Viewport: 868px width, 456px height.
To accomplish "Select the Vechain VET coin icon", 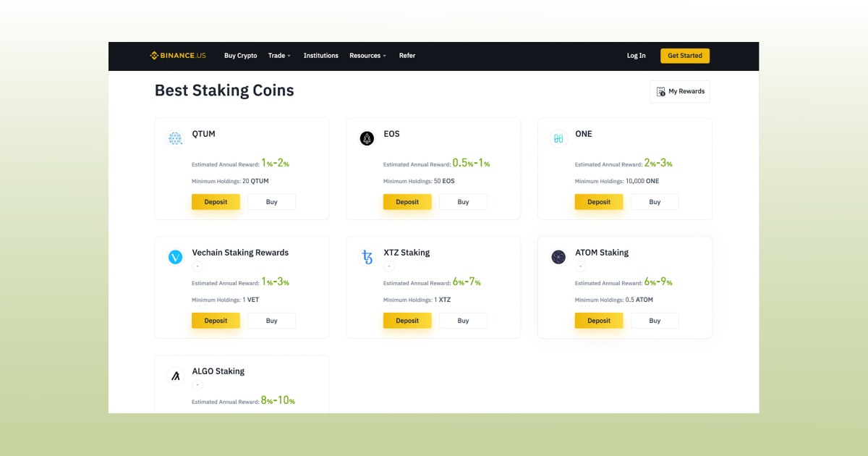I will coord(175,257).
